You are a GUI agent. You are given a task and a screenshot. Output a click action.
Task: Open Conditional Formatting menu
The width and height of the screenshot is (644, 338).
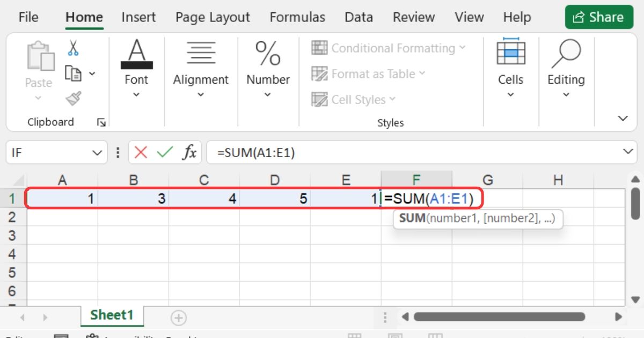[x=389, y=48]
